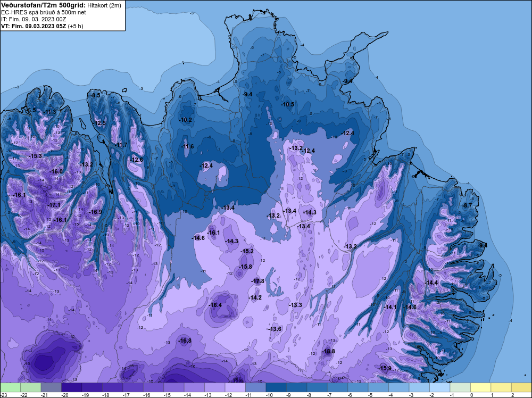Click the -14.4 temperature label
532x398 pixels.
(431, 283)
